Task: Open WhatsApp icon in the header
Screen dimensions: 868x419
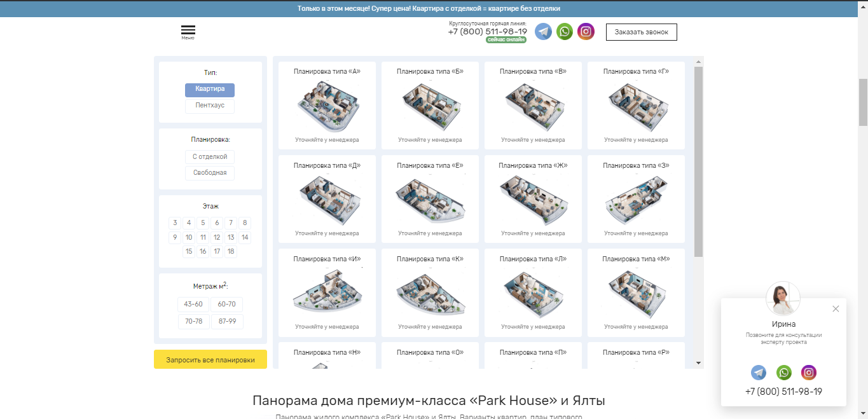Action: coord(565,32)
